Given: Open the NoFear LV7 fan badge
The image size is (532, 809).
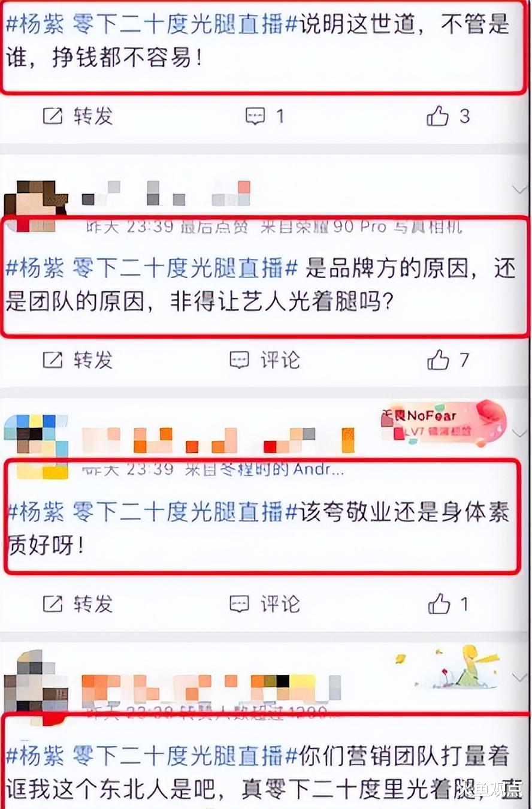Looking at the screenshot, I should (443, 424).
